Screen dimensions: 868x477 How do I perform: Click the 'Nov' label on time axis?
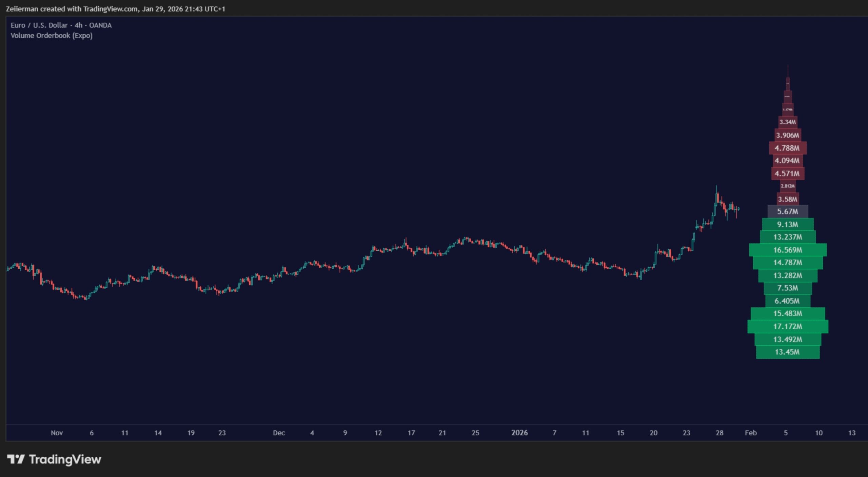[57, 433]
